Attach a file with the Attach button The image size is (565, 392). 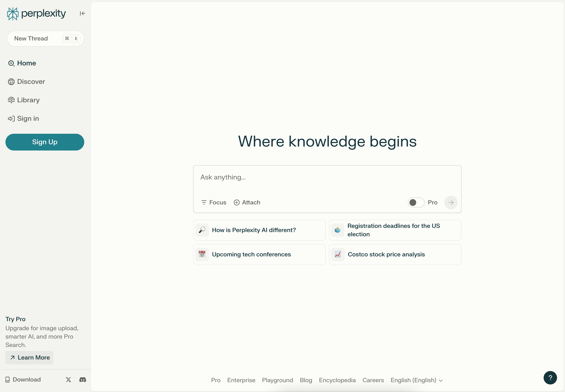pyautogui.click(x=247, y=202)
